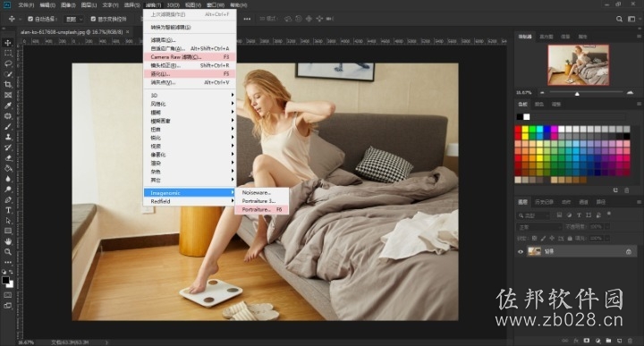Toggle Quick Mask mode icon
This screenshot has height=346, width=644.
[x=8, y=295]
